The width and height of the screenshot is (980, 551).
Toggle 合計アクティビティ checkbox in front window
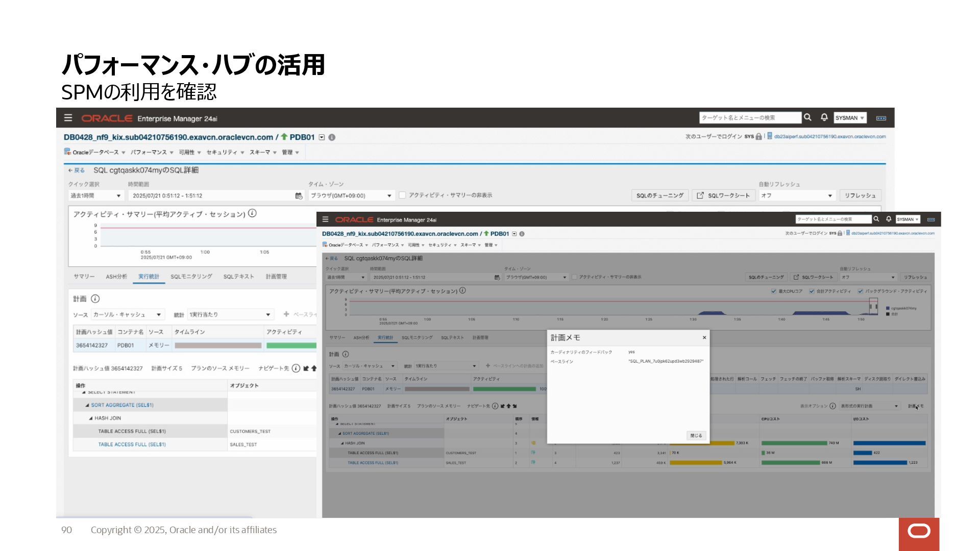(x=812, y=291)
